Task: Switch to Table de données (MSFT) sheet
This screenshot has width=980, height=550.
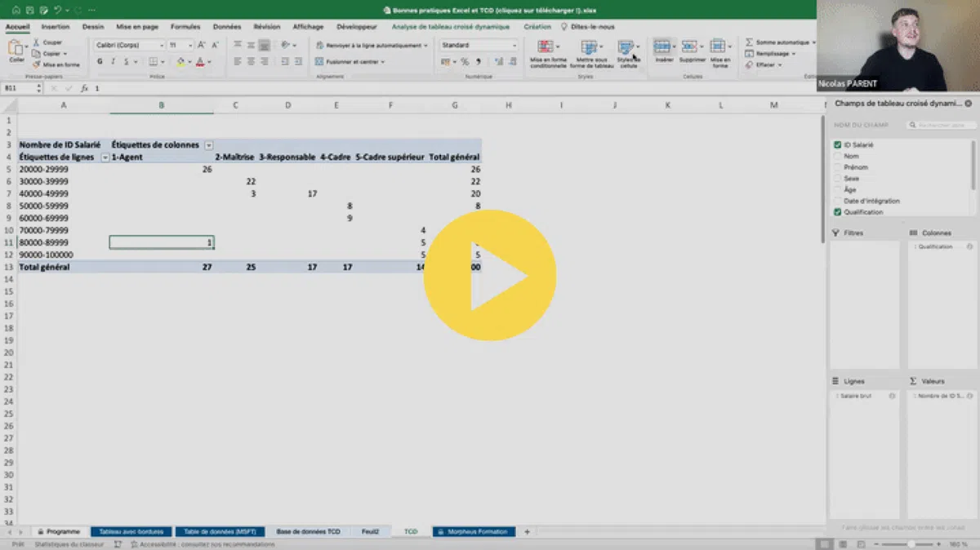Action: tap(220, 531)
